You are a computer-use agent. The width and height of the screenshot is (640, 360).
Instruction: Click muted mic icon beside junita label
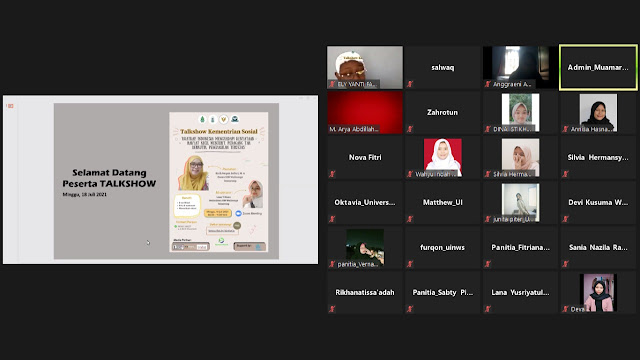click(x=488, y=219)
